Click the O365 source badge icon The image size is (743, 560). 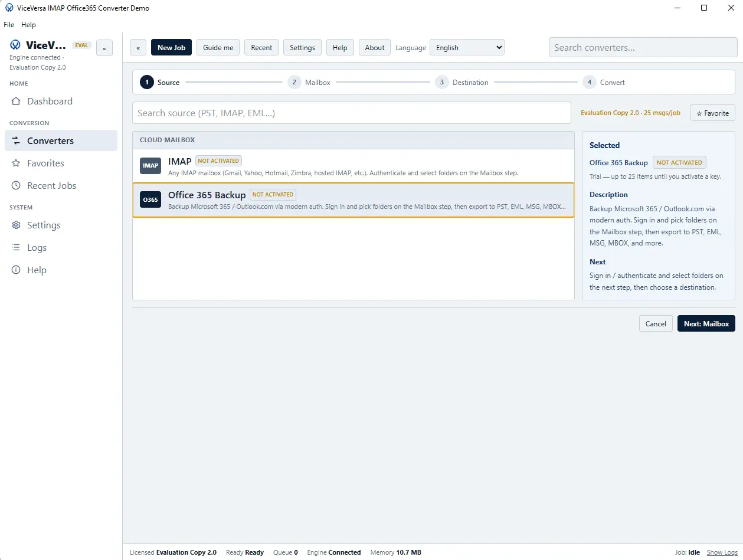tap(150, 200)
